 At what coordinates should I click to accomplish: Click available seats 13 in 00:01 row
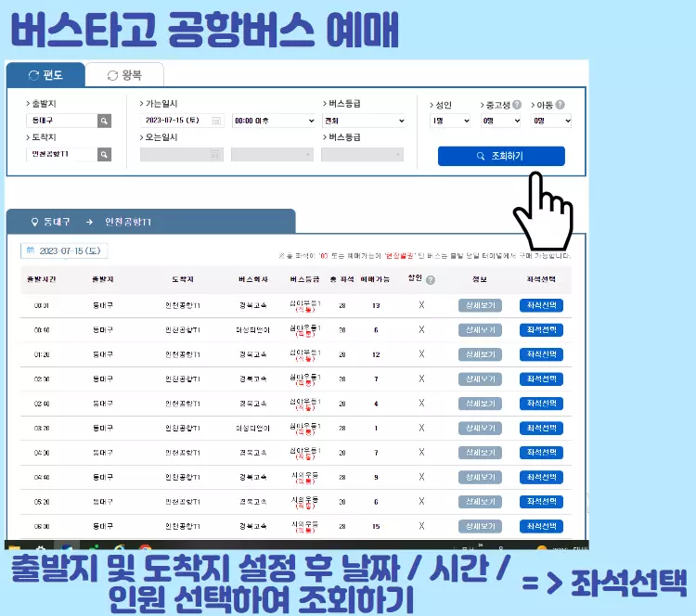click(376, 305)
